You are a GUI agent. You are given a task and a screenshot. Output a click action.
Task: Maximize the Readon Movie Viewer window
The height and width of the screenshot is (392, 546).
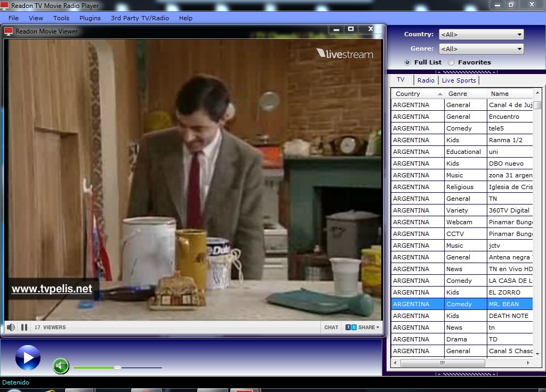click(x=351, y=29)
